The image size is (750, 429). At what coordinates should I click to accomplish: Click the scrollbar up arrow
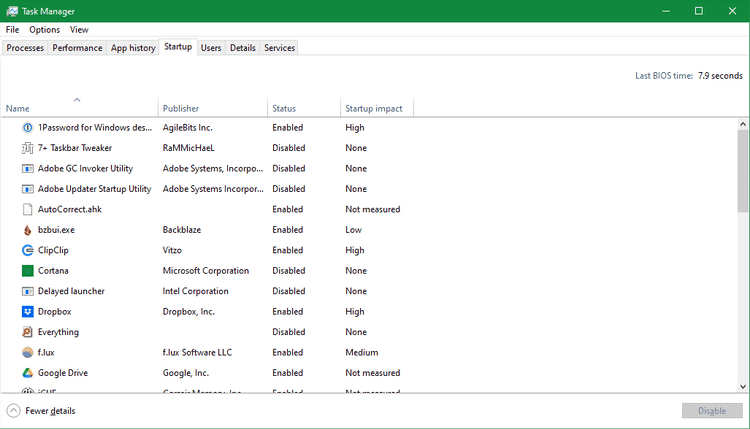(x=742, y=124)
